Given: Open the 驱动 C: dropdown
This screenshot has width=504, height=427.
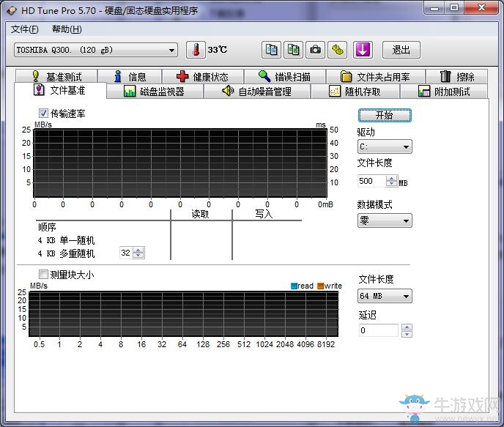Looking at the screenshot, I should point(385,146).
